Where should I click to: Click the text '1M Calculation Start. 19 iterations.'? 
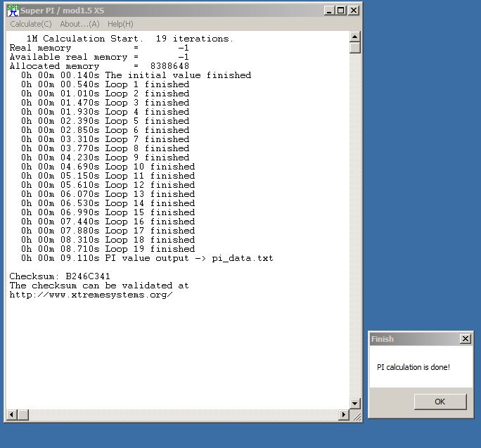[130, 39]
